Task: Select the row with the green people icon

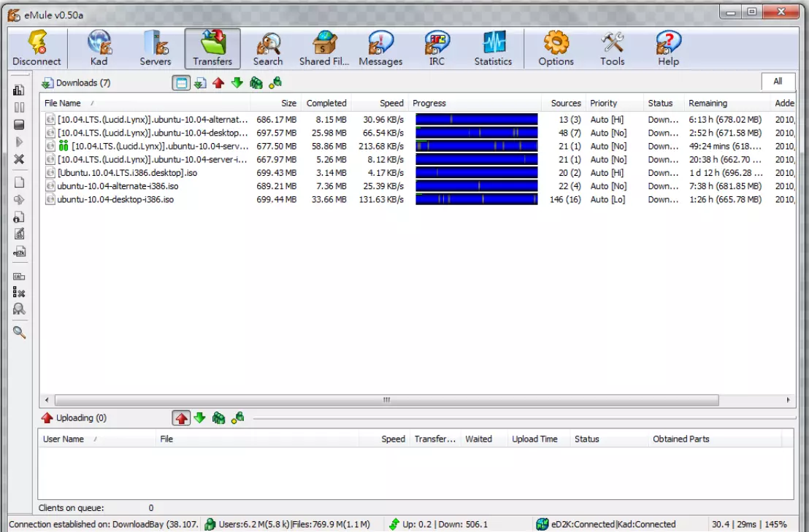Action: (418, 146)
